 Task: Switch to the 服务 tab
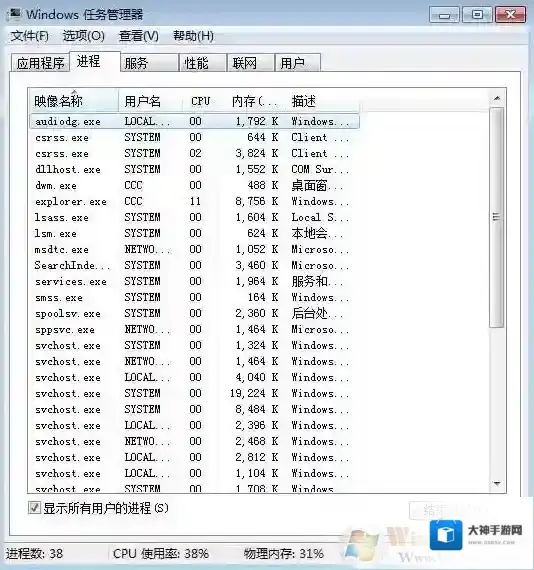click(149, 63)
